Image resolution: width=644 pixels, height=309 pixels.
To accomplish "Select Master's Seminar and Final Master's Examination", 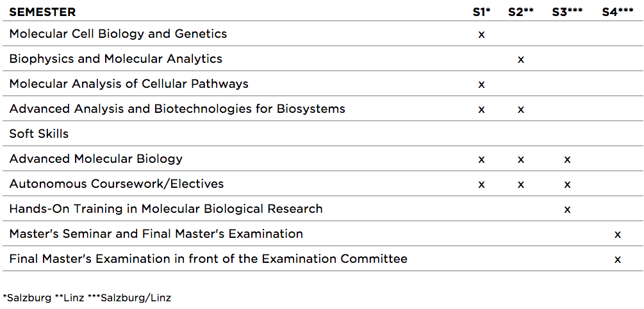I will click(x=156, y=234).
